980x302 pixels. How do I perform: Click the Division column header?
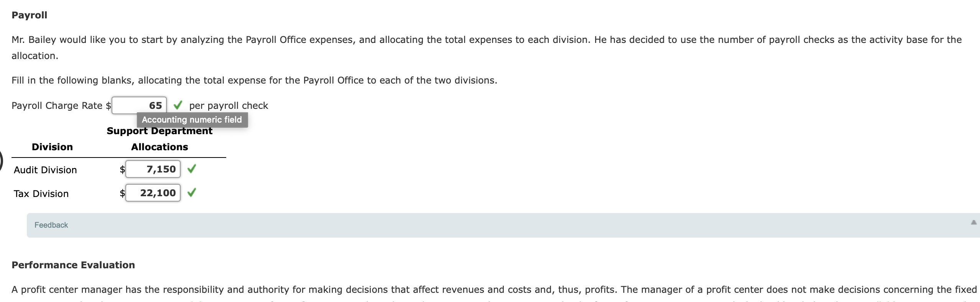coord(52,147)
